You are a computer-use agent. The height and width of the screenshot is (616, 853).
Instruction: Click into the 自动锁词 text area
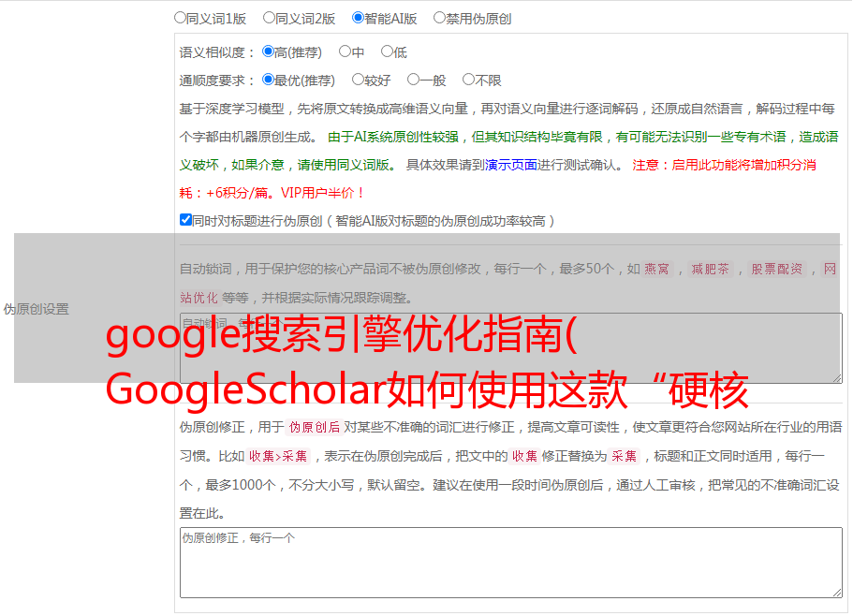tap(511, 348)
